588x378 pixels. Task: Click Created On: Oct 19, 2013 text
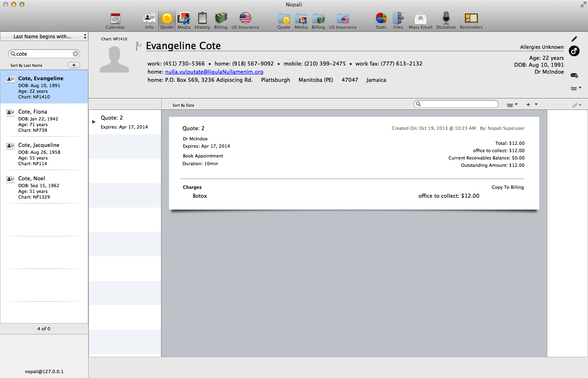pos(434,128)
